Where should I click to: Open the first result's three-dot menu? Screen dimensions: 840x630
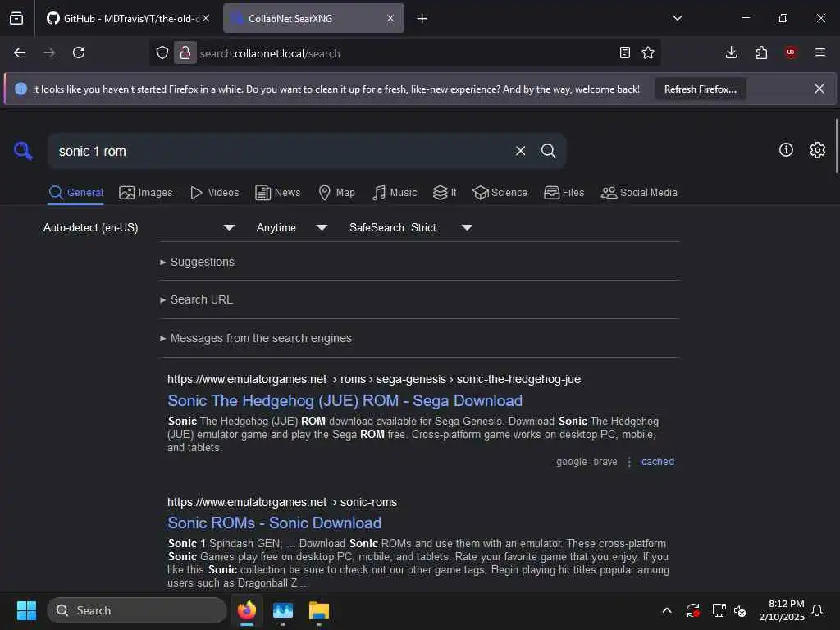629,462
